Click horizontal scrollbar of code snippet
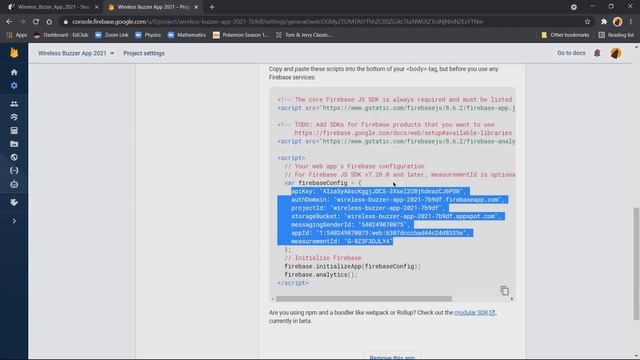 [364, 299]
